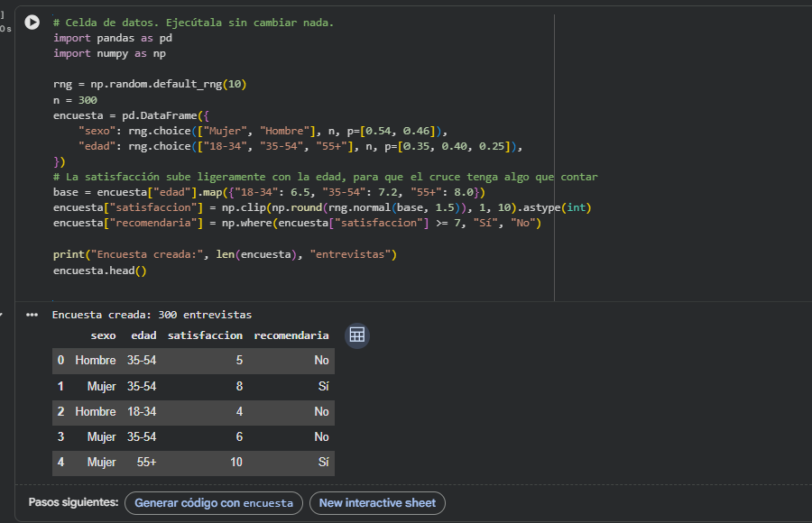
Task: Place cursor on 'import pandas as pd' line
Action: tap(113, 38)
